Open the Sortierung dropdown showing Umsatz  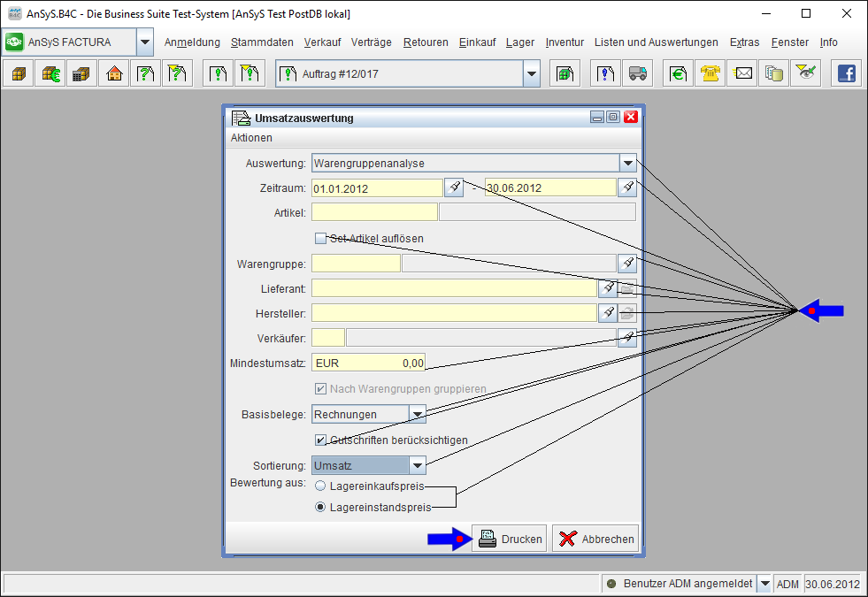pos(418,465)
